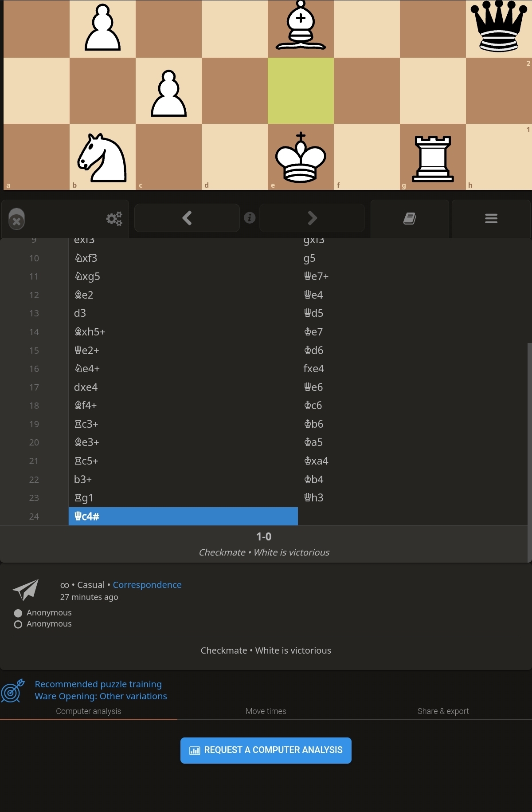Select move 20 Be3+

(183, 442)
